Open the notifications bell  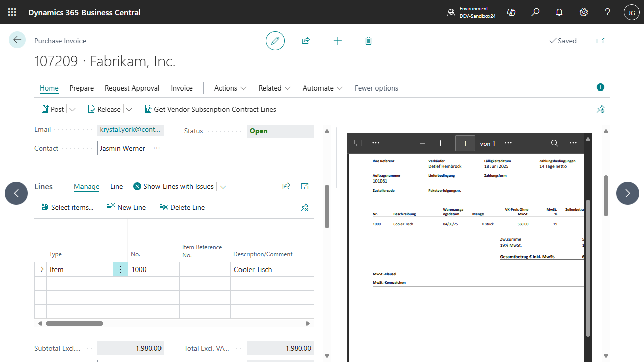point(559,12)
